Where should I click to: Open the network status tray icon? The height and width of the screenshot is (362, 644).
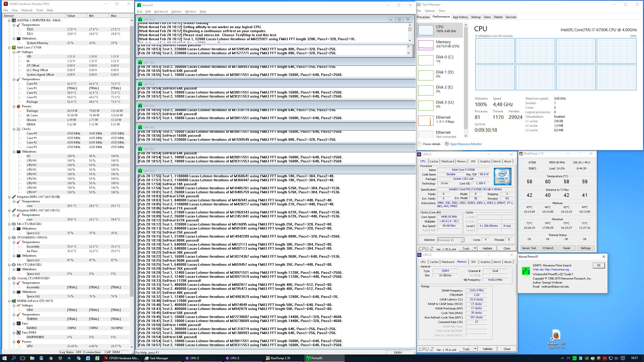click(611, 358)
